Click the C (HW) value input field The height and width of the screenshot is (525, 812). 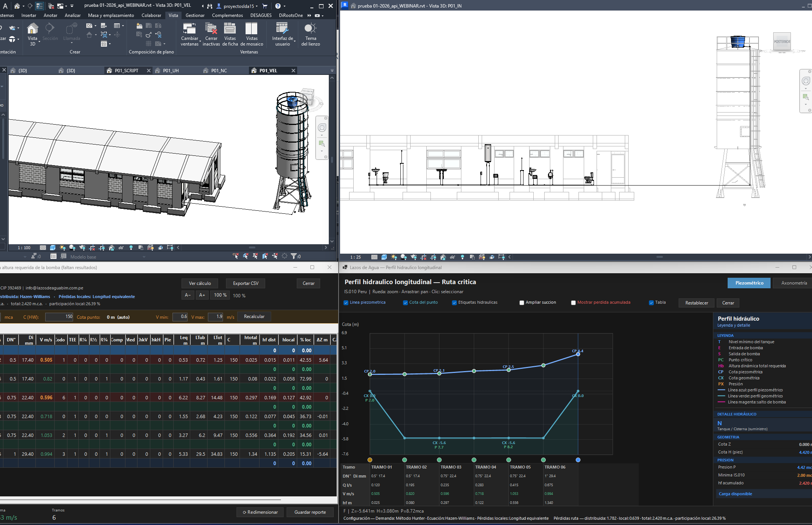(x=60, y=317)
